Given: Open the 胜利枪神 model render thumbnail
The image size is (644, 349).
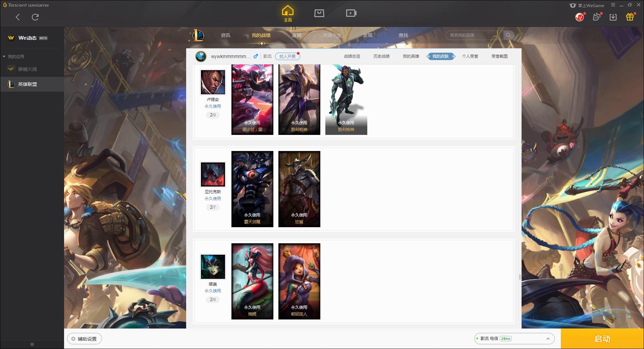Looking at the screenshot, I should 346,100.
